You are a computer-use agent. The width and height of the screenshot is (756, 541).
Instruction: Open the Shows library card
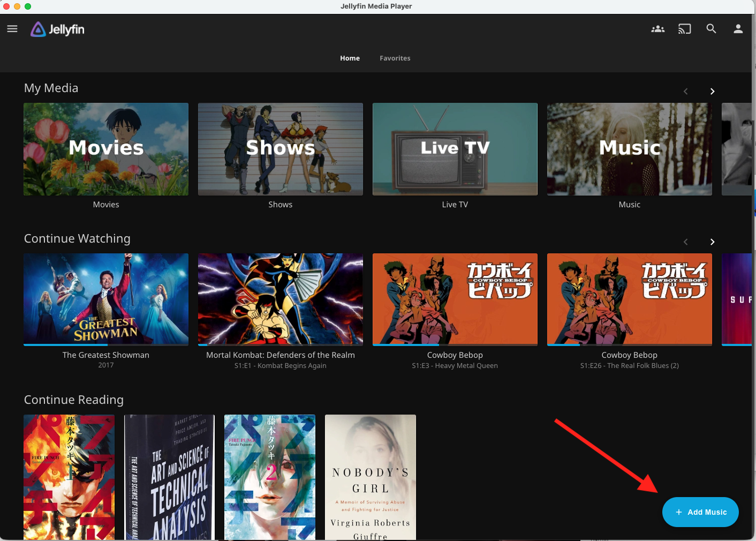[281, 149]
